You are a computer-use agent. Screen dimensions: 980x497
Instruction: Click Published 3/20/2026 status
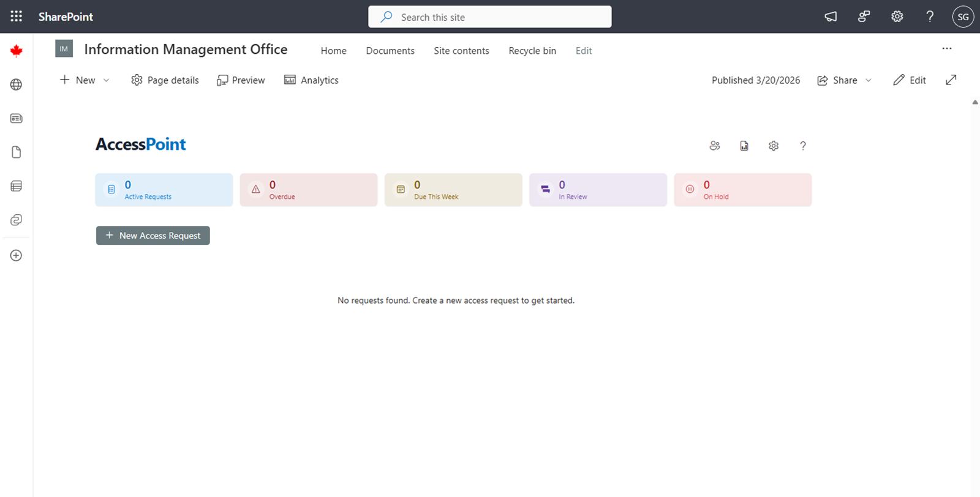pyautogui.click(x=756, y=80)
